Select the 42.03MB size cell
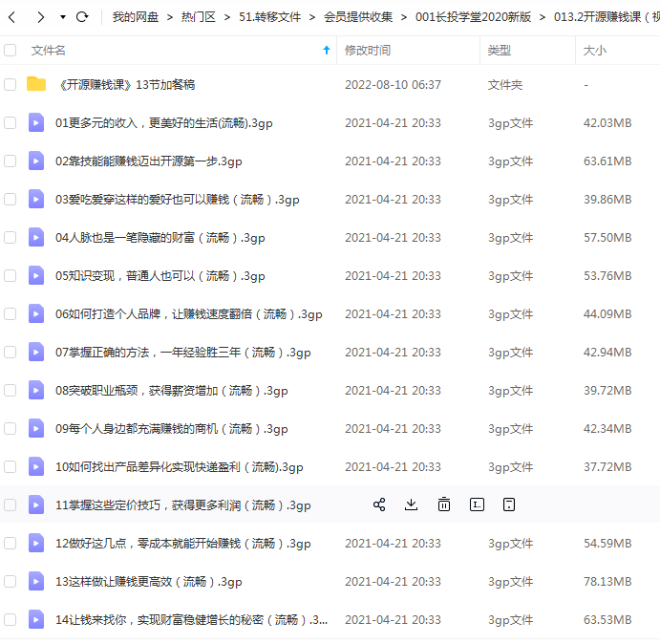The width and height of the screenshot is (660, 644). 607,123
